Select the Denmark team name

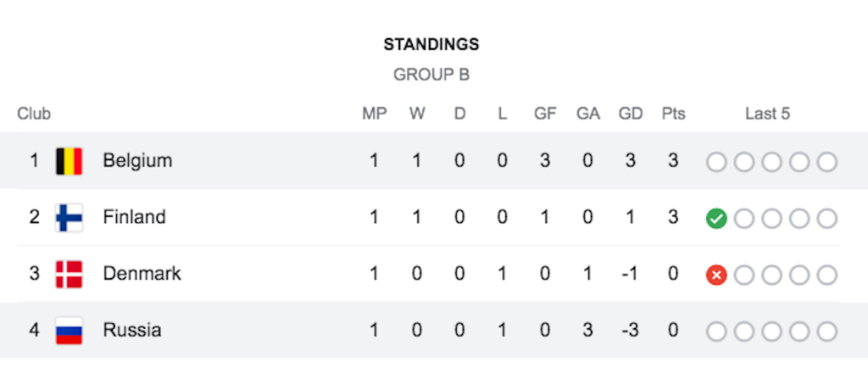[142, 273]
